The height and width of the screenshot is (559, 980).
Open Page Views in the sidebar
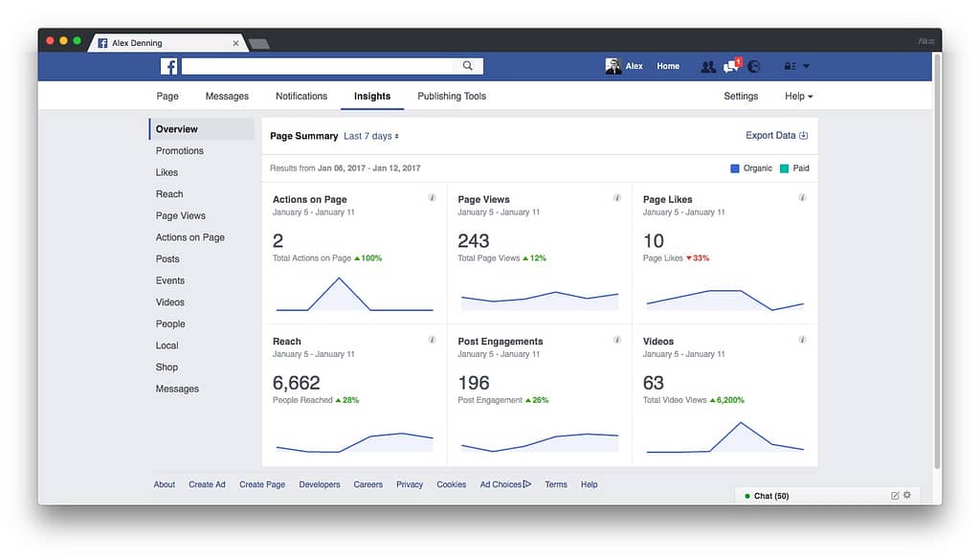(x=181, y=215)
